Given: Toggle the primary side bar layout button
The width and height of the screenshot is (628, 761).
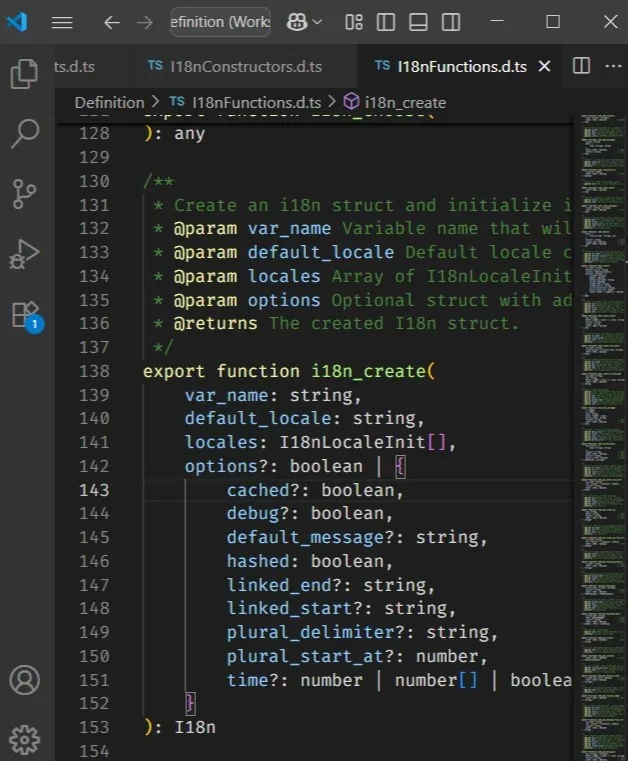Looking at the screenshot, I should [x=386, y=22].
